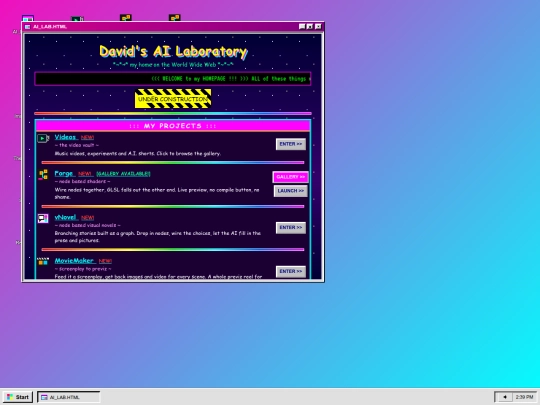Click ENTER >> button for MovieMaker
The width and height of the screenshot is (540, 405).
click(291, 271)
